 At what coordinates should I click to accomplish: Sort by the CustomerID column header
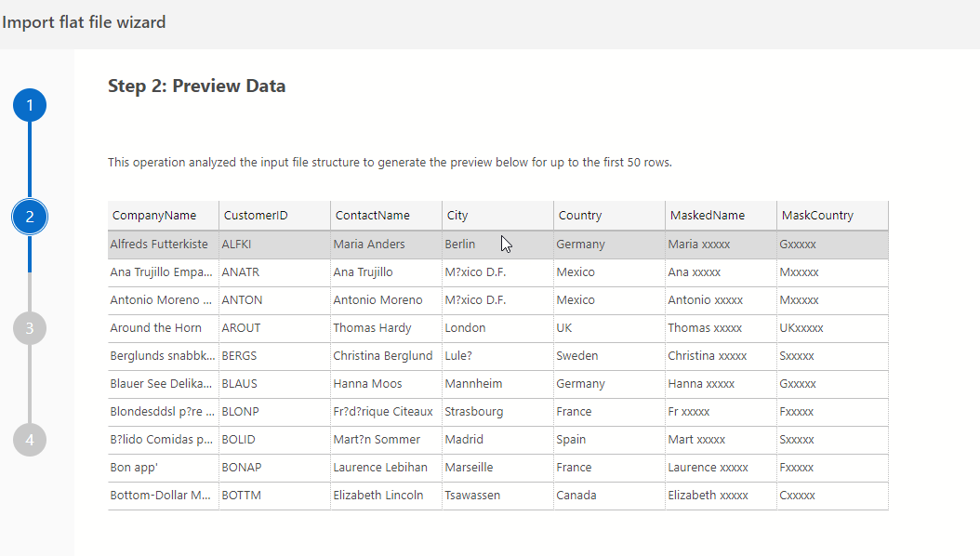pos(256,216)
